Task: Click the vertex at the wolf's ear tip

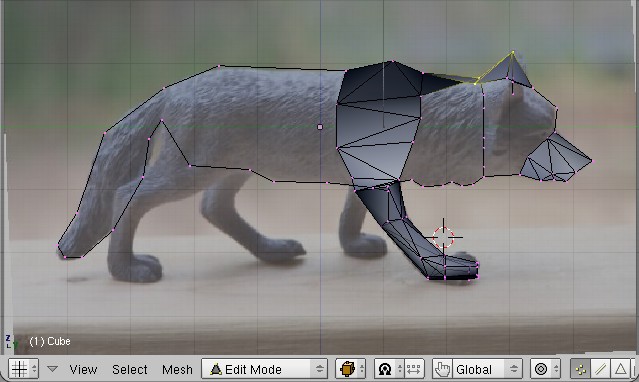Action: (513, 52)
